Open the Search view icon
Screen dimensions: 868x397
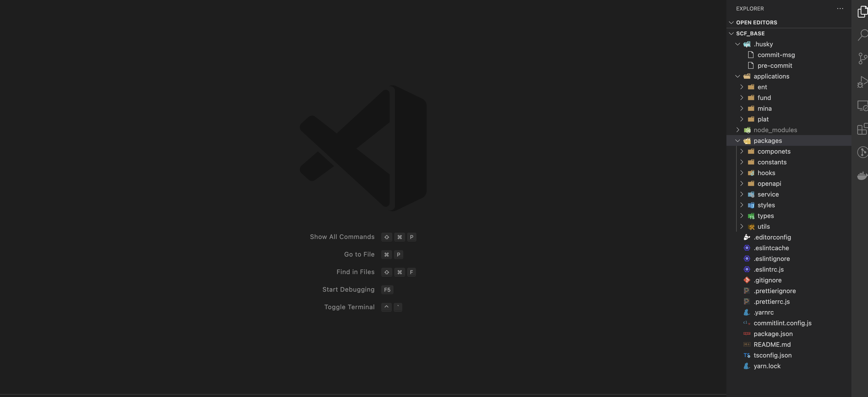click(x=862, y=35)
